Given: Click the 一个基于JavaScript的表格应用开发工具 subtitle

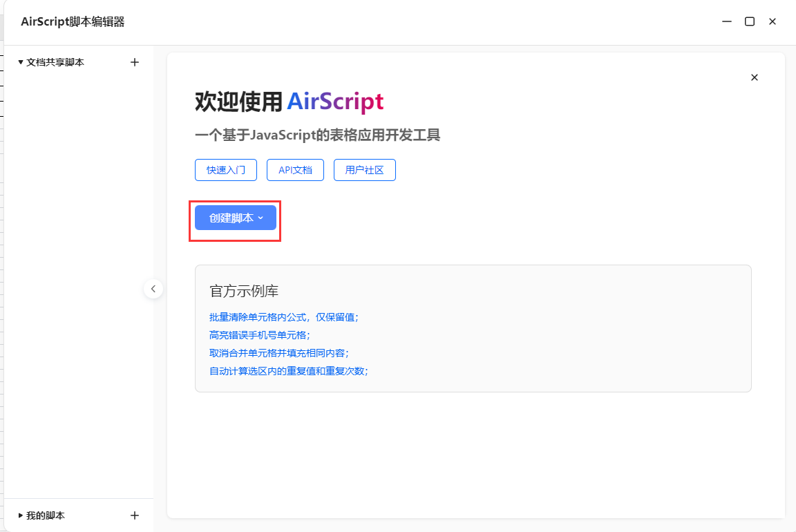Looking at the screenshot, I should 317,135.
